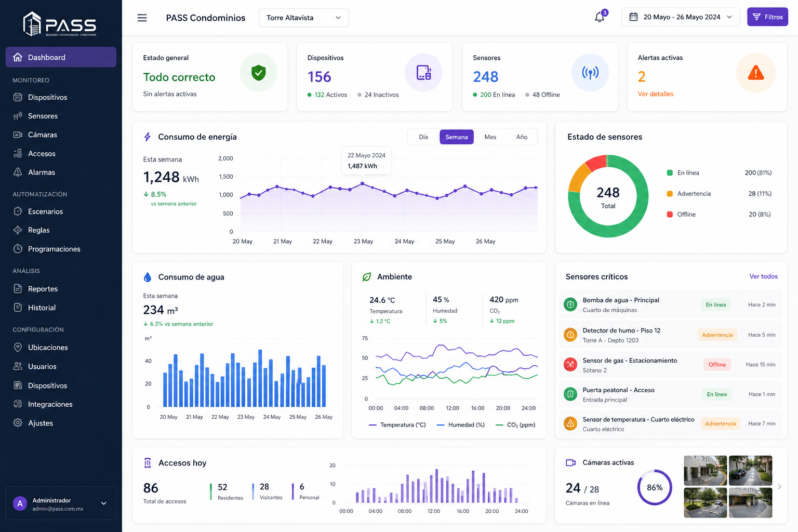This screenshot has height=532, width=798.
Task: Open the Alarmas bell icon in sidebar
Action: 18,172
